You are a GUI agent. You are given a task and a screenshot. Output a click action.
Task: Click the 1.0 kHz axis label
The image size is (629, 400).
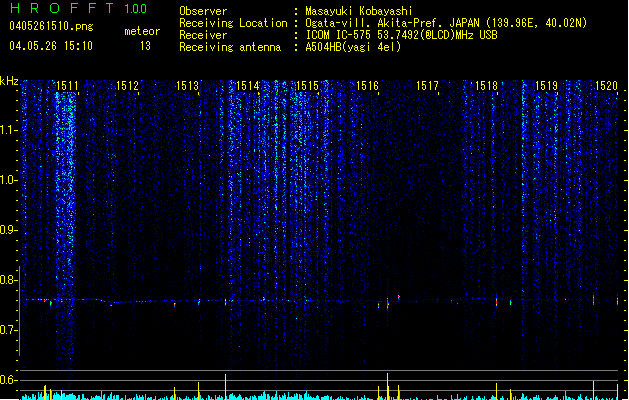pyautogui.click(x=8, y=180)
